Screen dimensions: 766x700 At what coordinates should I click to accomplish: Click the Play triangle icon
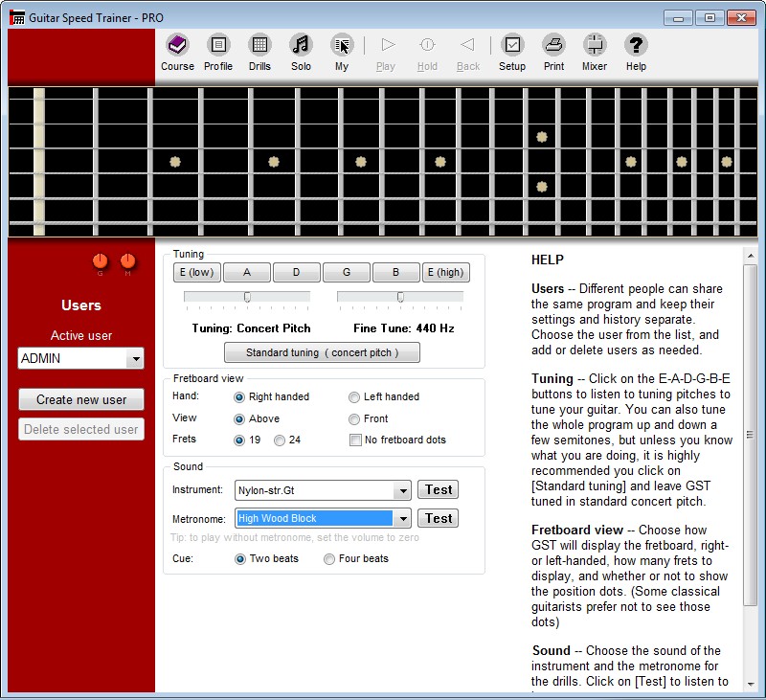coord(388,45)
